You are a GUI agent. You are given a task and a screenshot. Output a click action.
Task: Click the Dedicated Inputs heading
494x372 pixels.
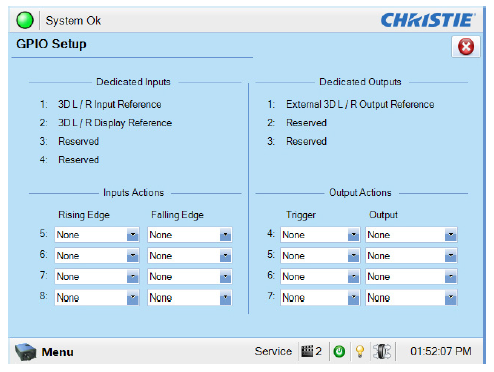[133, 82]
